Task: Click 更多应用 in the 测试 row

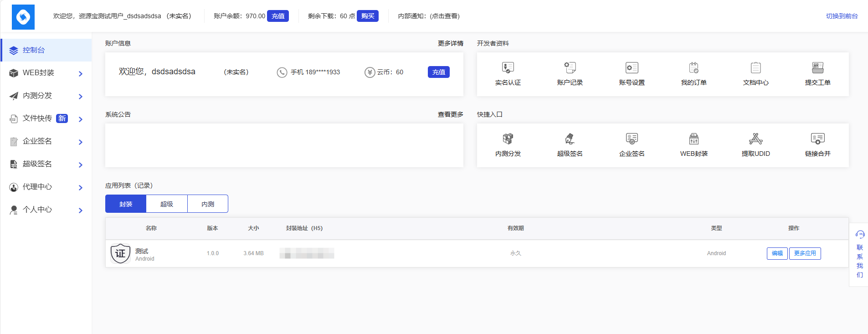Action: coord(805,253)
